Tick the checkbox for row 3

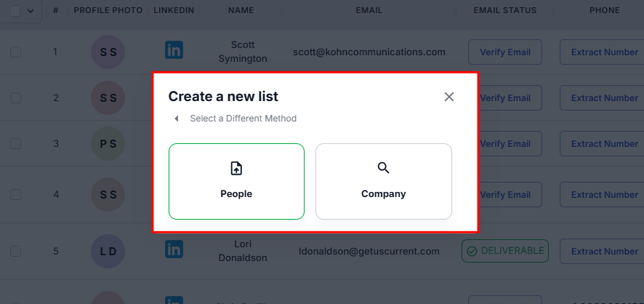point(15,144)
